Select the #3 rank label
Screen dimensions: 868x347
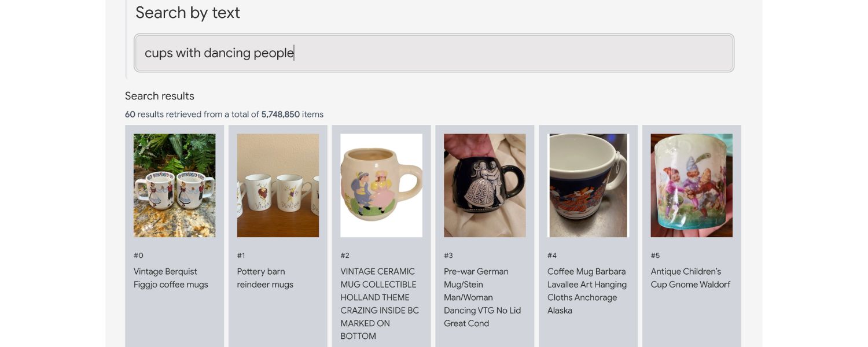point(448,256)
